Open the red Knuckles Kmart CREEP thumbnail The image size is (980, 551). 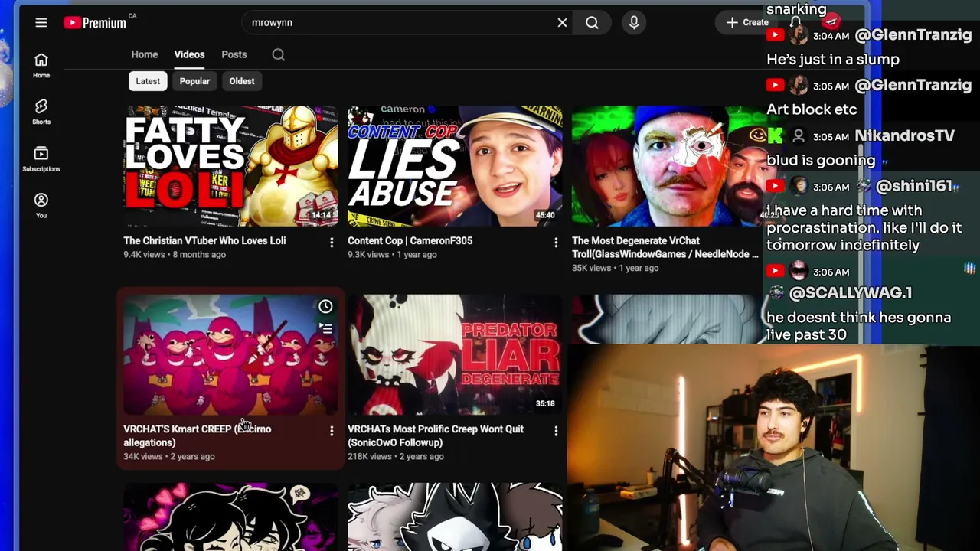click(230, 354)
